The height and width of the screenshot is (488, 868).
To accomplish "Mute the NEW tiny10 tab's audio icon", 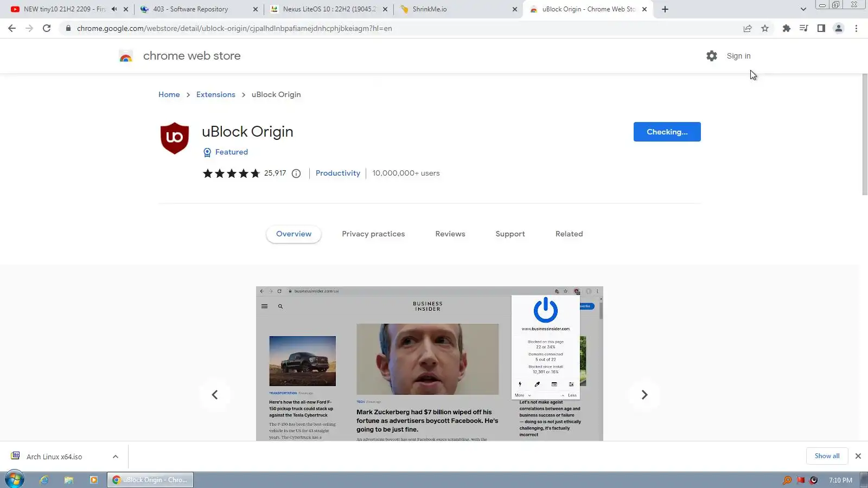I will pyautogui.click(x=114, y=9).
